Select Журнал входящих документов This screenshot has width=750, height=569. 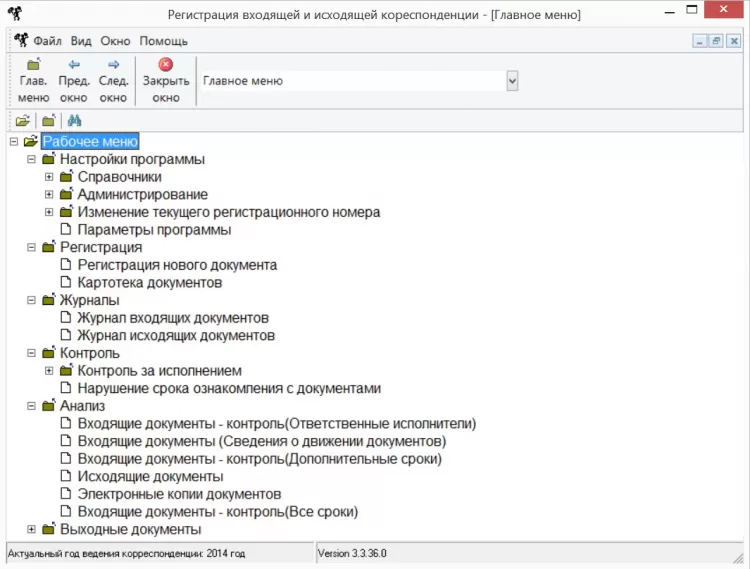[x=173, y=317]
